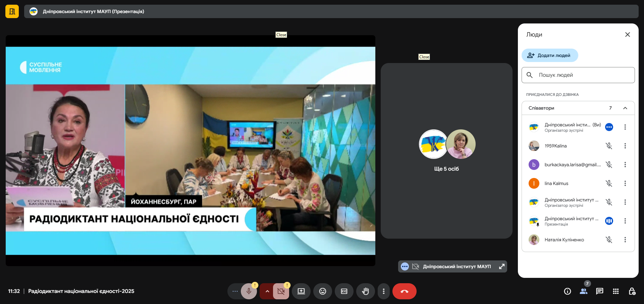Expand the Дніпровський інститут МАУП self-view tile
The height and width of the screenshot is (304, 644).
[502, 266]
